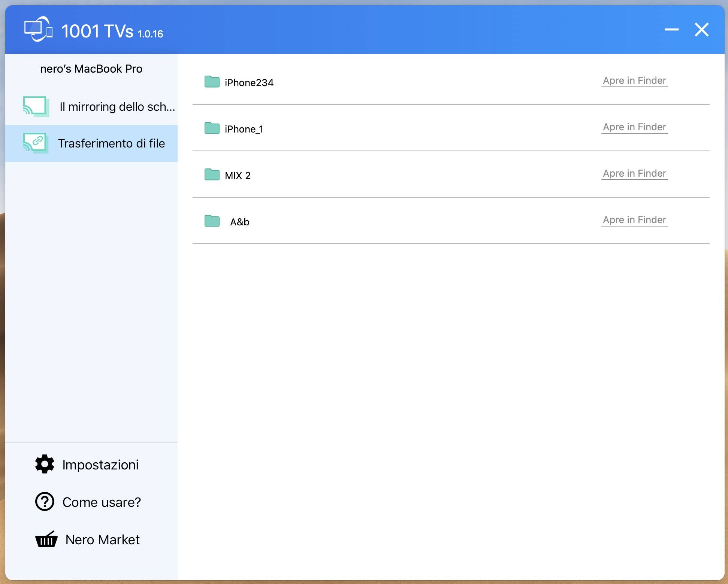728x584 pixels.
Task: Click the Come usare question mark icon
Action: 45,502
